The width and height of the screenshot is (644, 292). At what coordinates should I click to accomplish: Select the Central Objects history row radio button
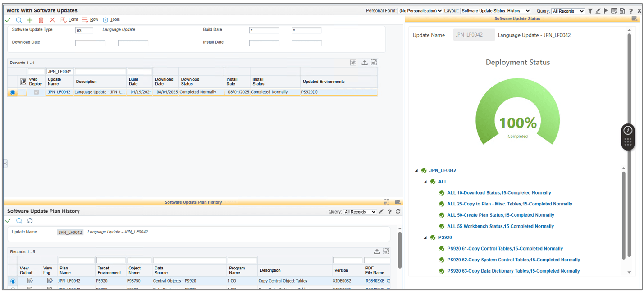(13, 281)
